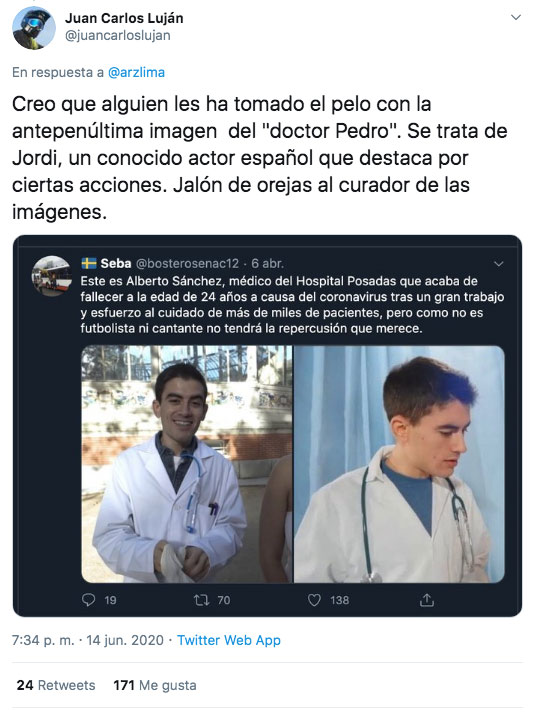Click the retweet arrows icon
535x712 pixels.
tap(201, 600)
